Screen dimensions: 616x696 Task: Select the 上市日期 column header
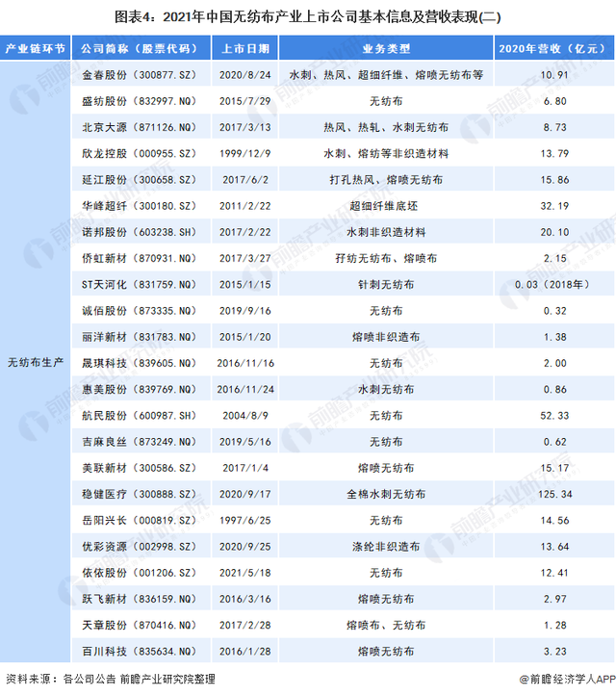(x=245, y=48)
